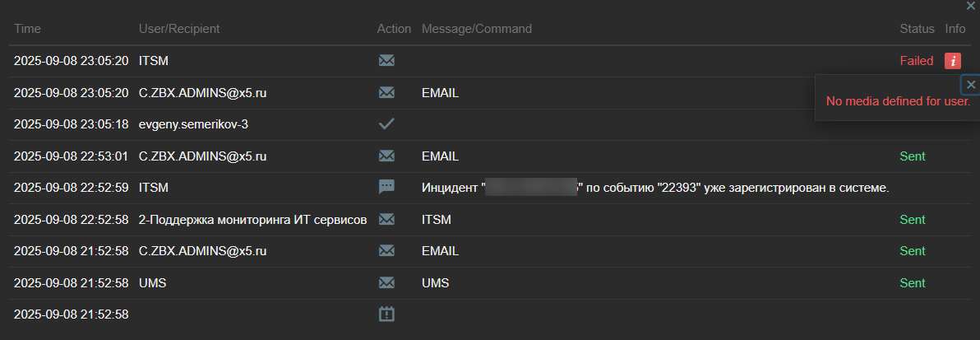This screenshot has height=340, width=980.
Task: Click the Message/Command column header
Action: click(477, 29)
